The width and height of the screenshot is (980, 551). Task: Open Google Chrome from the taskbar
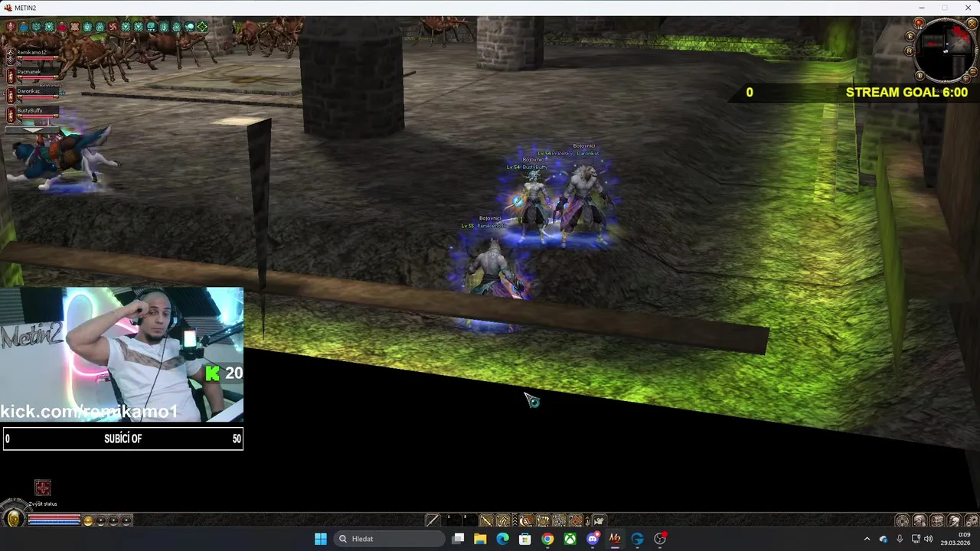click(x=547, y=539)
